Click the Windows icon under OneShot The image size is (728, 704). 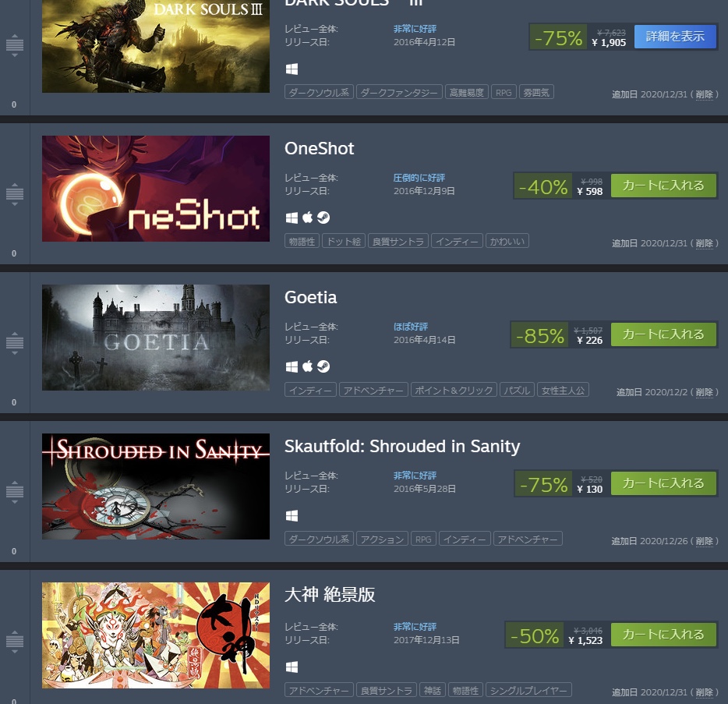pos(292,218)
